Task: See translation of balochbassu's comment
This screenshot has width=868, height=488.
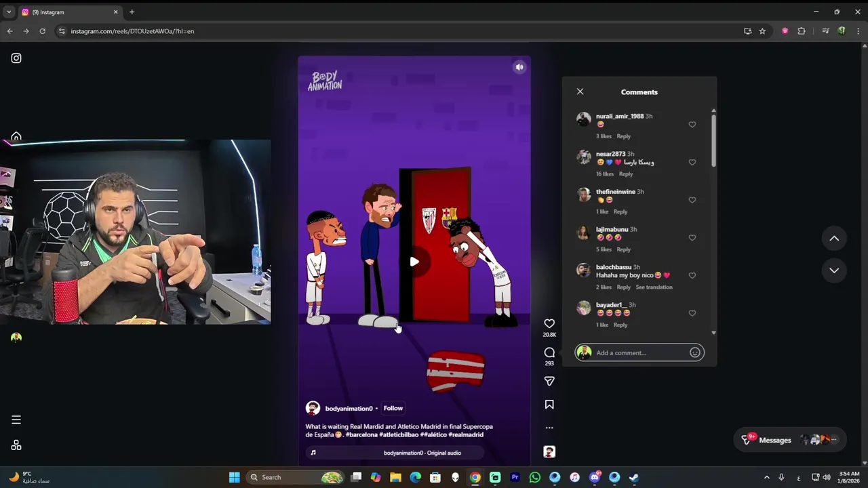Action: click(654, 287)
